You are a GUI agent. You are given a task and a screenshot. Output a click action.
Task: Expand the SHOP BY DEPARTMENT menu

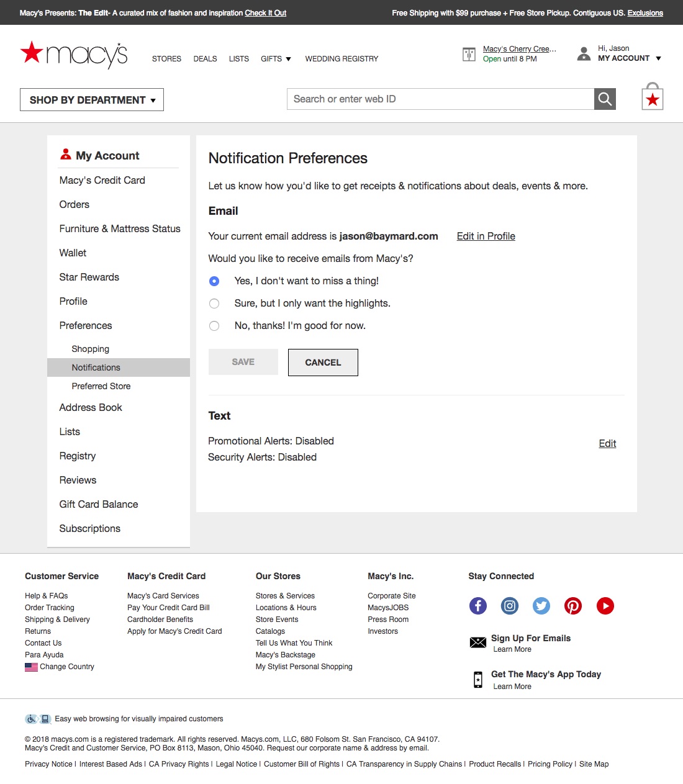[91, 99]
